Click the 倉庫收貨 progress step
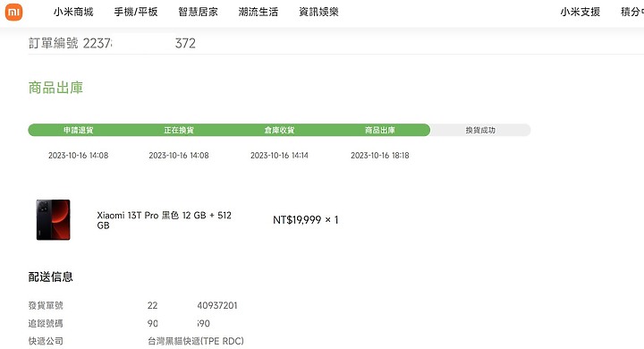 (x=279, y=131)
